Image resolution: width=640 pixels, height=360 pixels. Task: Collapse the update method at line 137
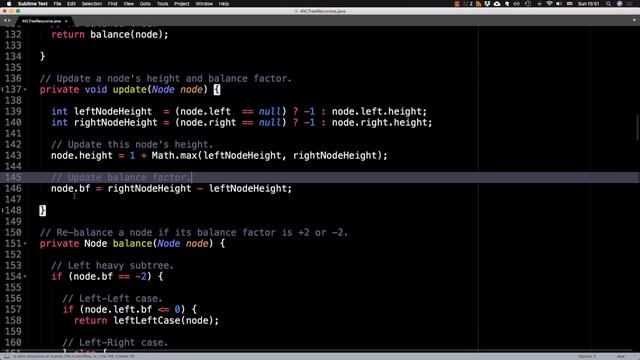coord(25,90)
